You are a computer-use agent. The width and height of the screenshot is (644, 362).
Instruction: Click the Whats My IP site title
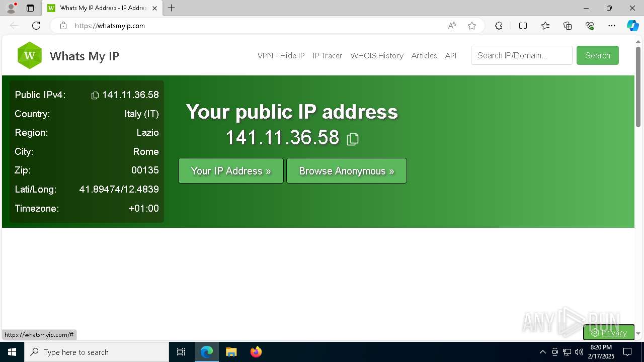click(x=85, y=56)
